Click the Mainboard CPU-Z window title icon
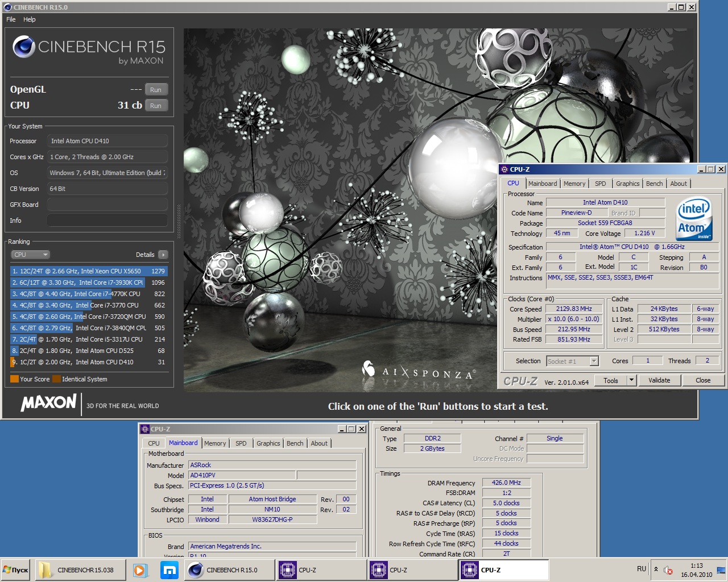The width and height of the screenshot is (728, 582). pyautogui.click(x=144, y=429)
